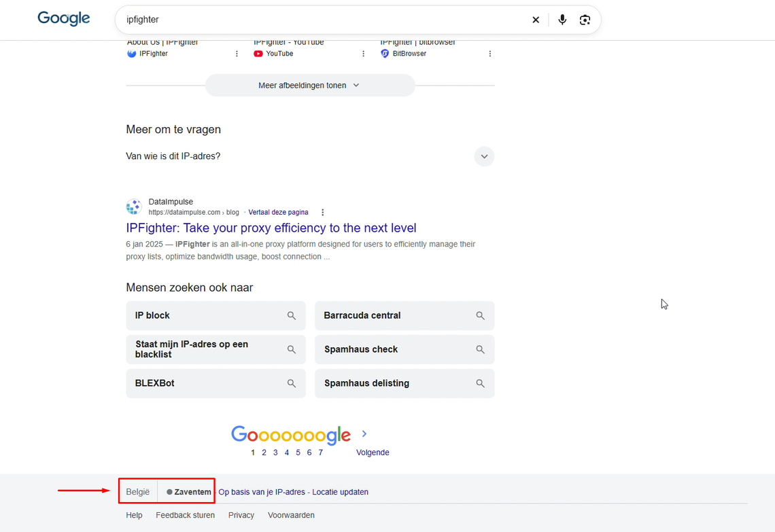This screenshot has width=775, height=532.
Task: Open more options for the BitBrowser image result
Action: click(489, 54)
